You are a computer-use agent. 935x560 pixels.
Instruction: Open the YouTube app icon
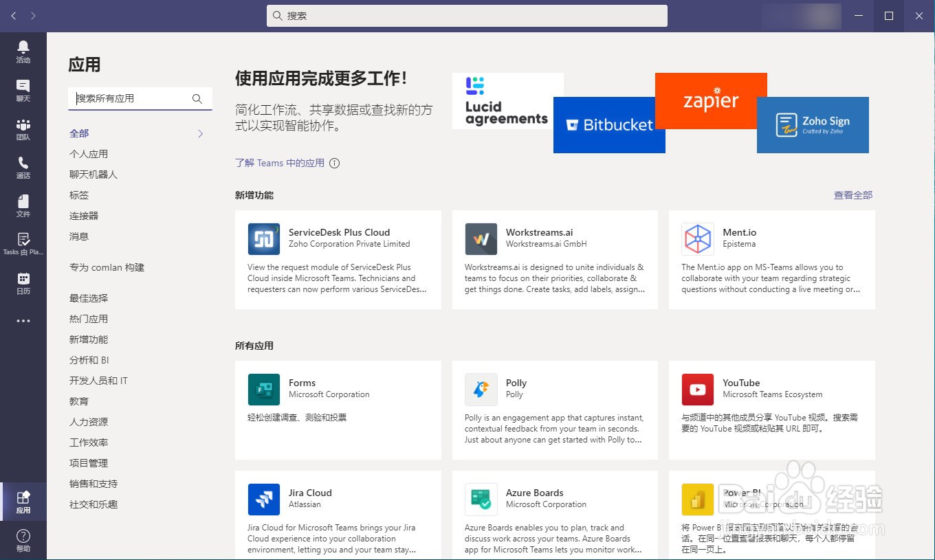698,390
